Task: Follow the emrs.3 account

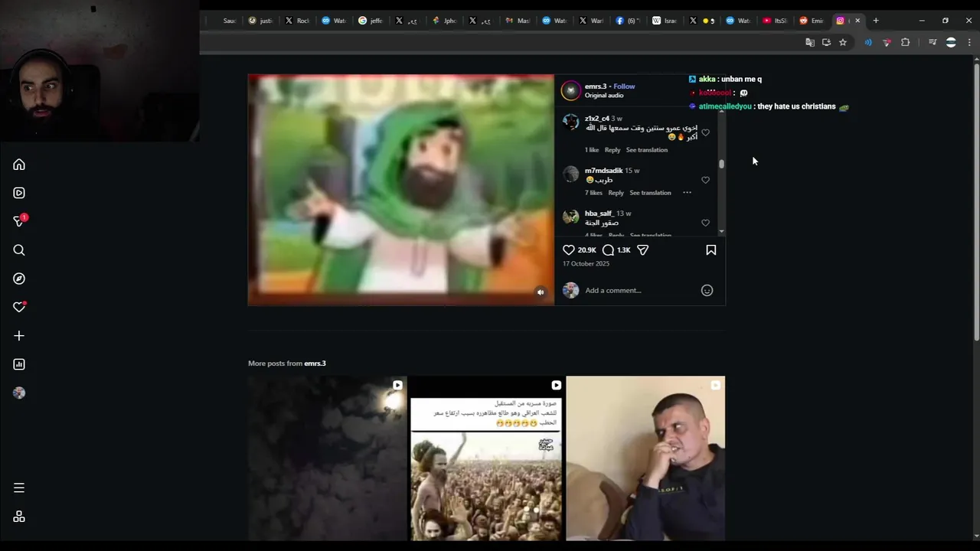Action: pyautogui.click(x=624, y=86)
